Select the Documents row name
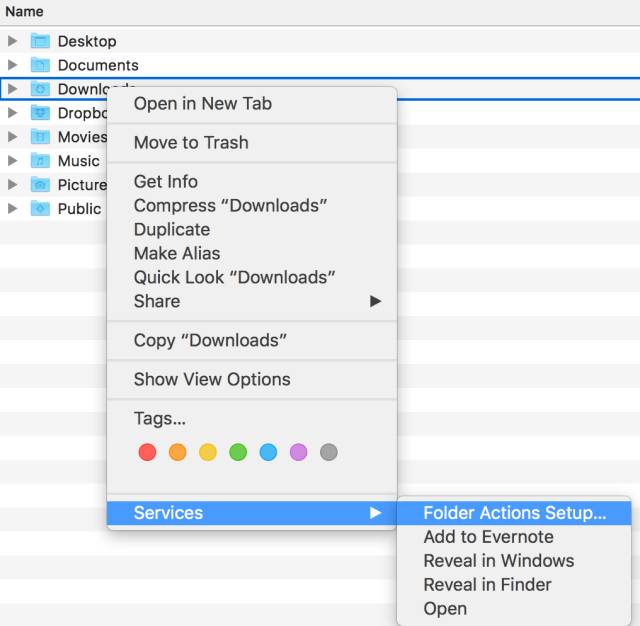The image size is (640, 626). tap(98, 65)
